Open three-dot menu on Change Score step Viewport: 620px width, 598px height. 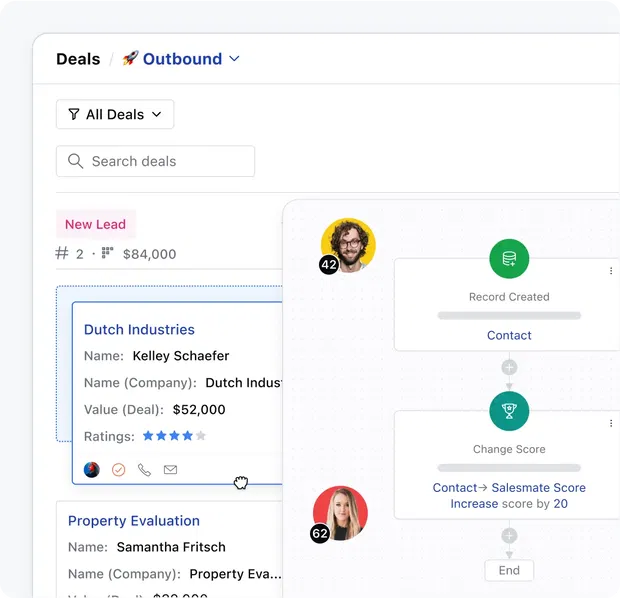point(611,424)
